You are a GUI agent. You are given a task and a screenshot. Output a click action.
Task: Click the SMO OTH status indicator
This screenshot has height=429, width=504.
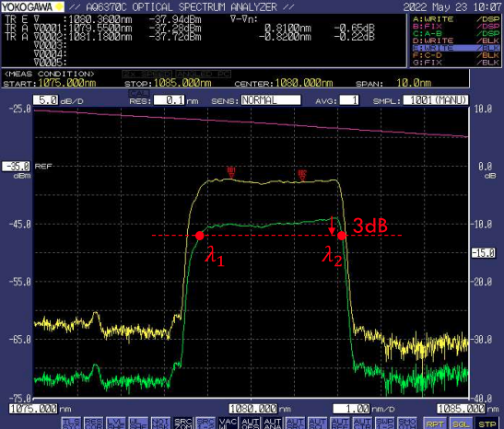point(406,423)
